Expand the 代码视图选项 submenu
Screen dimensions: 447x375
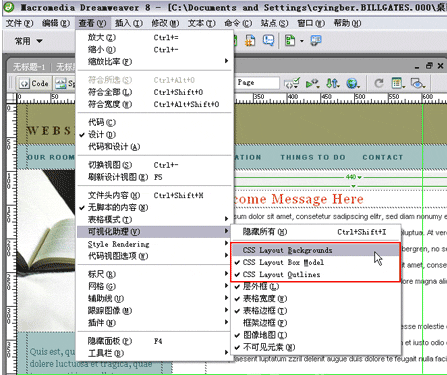point(154,256)
